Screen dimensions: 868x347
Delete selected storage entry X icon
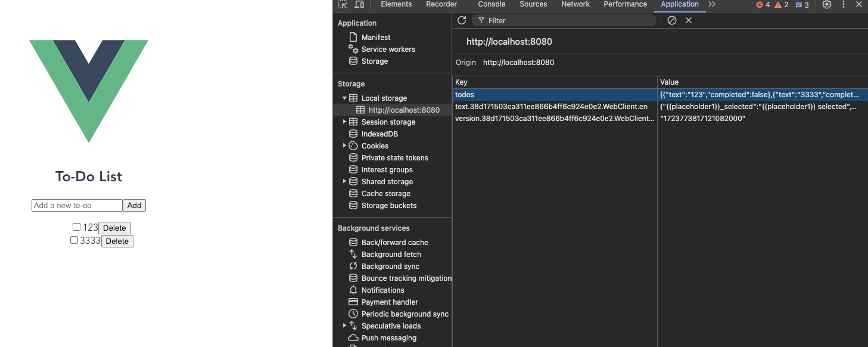pos(689,20)
